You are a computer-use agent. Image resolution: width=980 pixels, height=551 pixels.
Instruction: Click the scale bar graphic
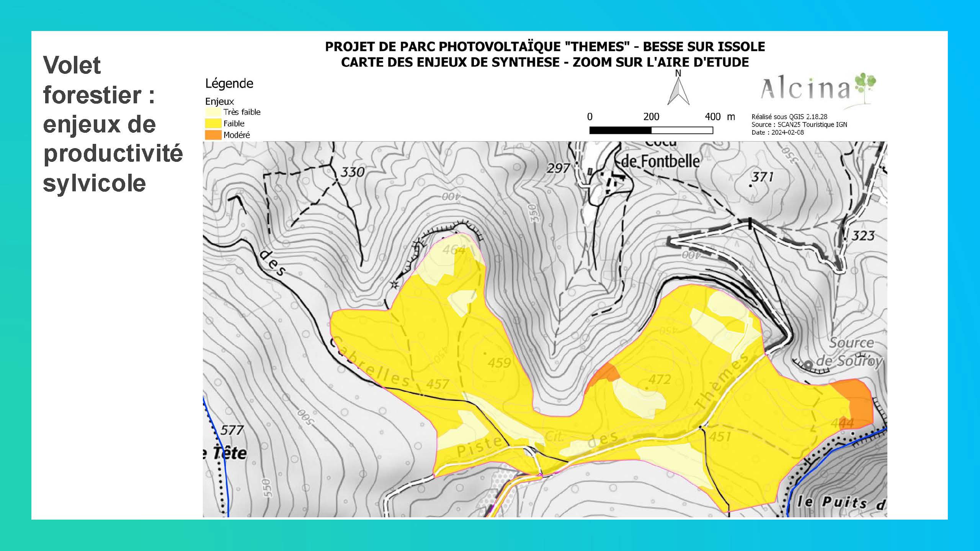pos(651,130)
